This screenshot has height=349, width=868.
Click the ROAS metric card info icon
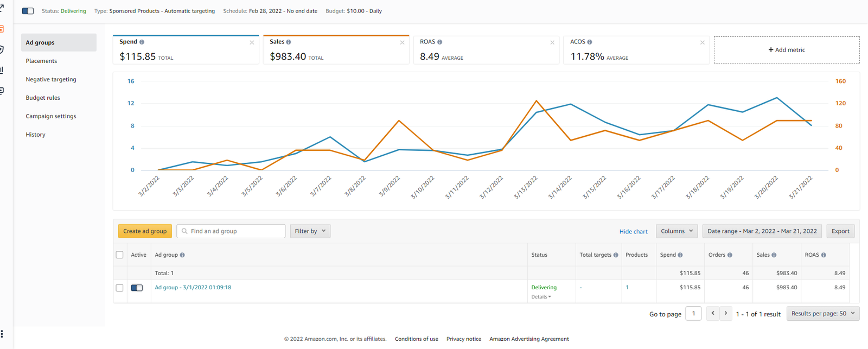(439, 42)
